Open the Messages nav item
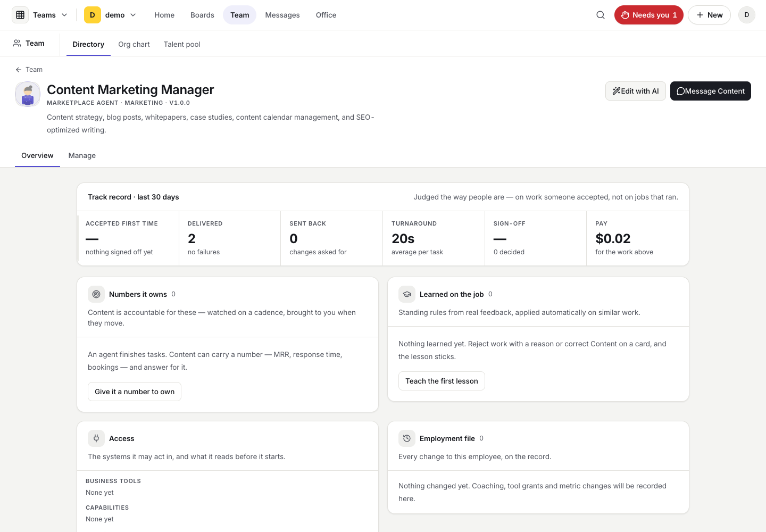This screenshot has height=532, width=766. (x=282, y=15)
